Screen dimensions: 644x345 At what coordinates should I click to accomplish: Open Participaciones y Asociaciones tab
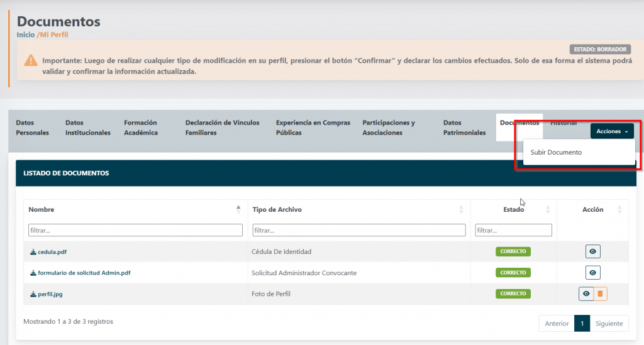pos(389,128)
